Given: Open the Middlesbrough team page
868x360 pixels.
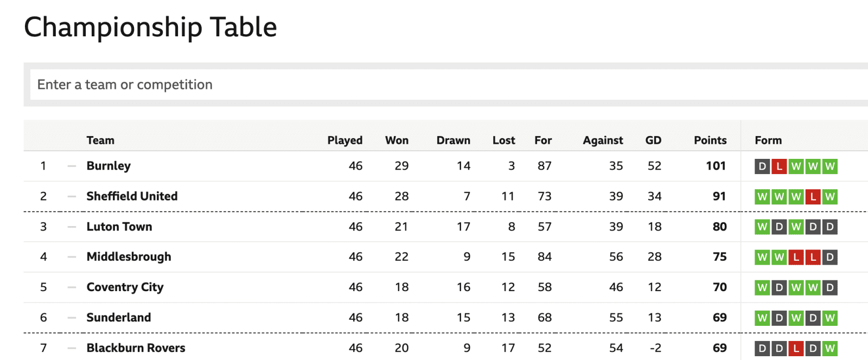Looking at the screenshot, I should 129,257.
